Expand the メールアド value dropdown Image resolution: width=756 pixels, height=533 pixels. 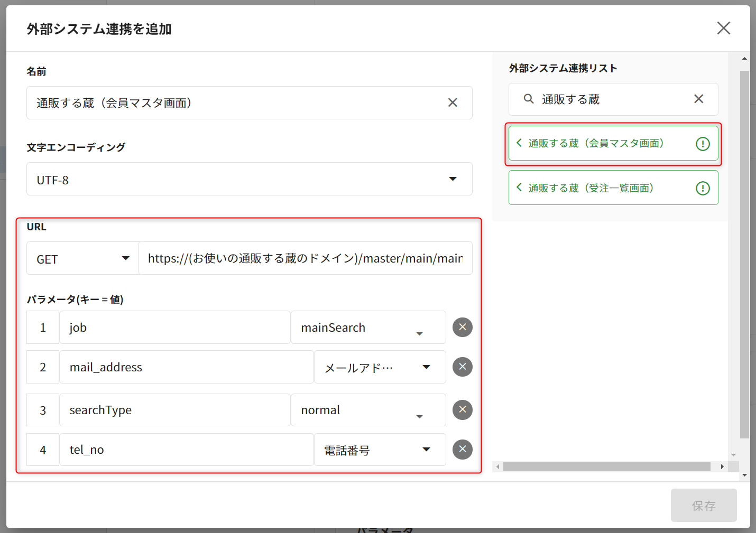(426, 367)
